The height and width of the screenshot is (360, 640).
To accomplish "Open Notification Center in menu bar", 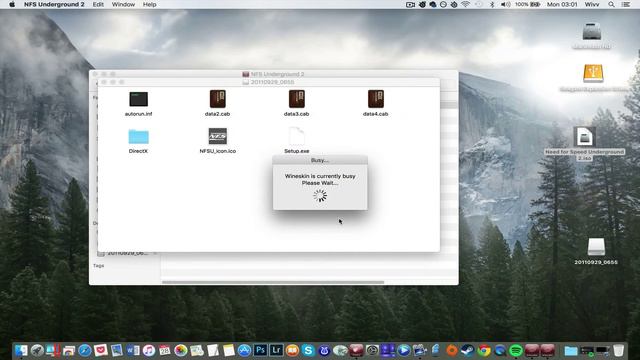I will point(626,4).
